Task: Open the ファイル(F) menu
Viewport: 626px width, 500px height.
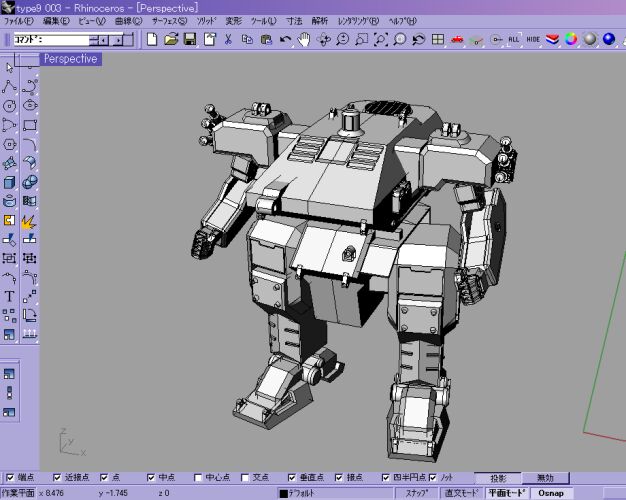Action: 18,21
